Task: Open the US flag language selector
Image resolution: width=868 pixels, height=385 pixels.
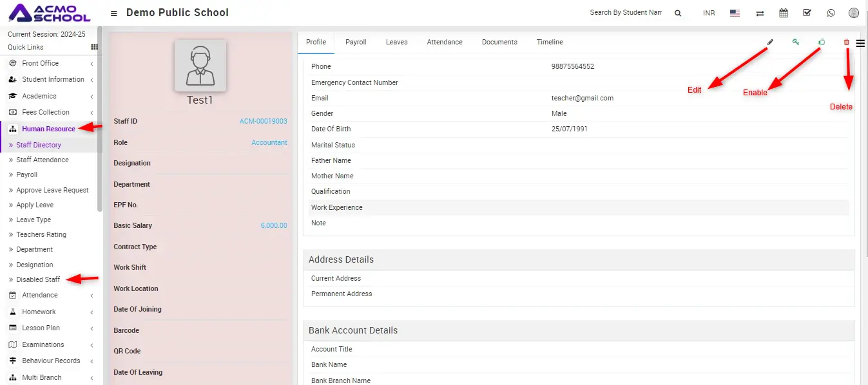Action: [x=735, y=13]
